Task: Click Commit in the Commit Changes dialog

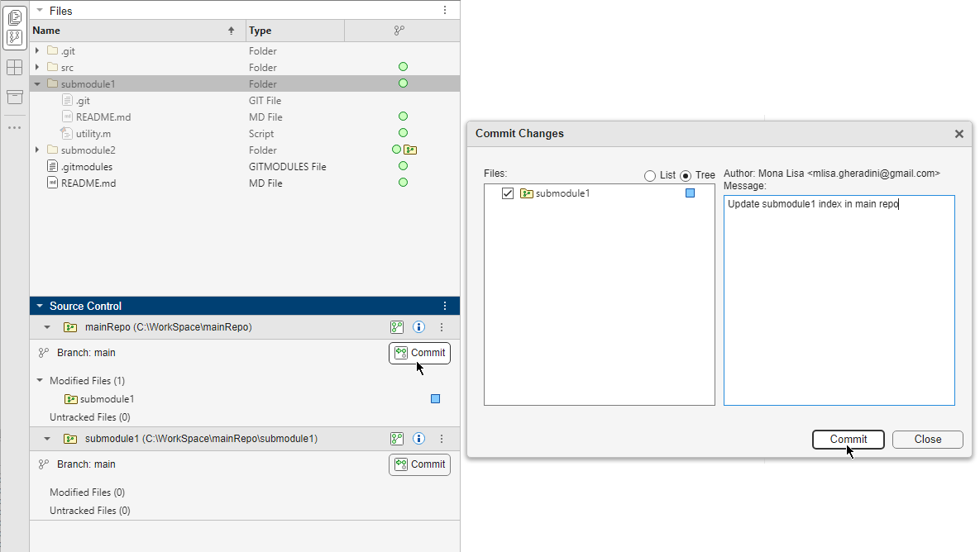Action: 849,439
